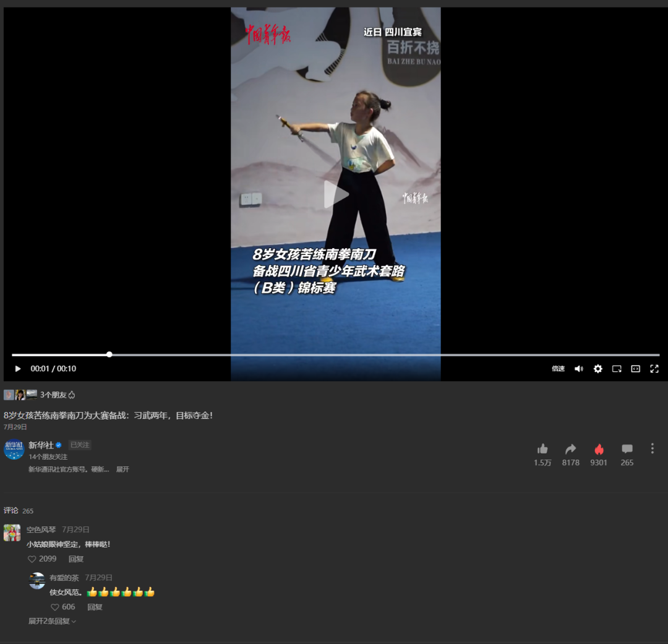Viewport: 668px width, 644px height.
Task: Open the comment bubble icon showing 265
Action: point(627,448)
